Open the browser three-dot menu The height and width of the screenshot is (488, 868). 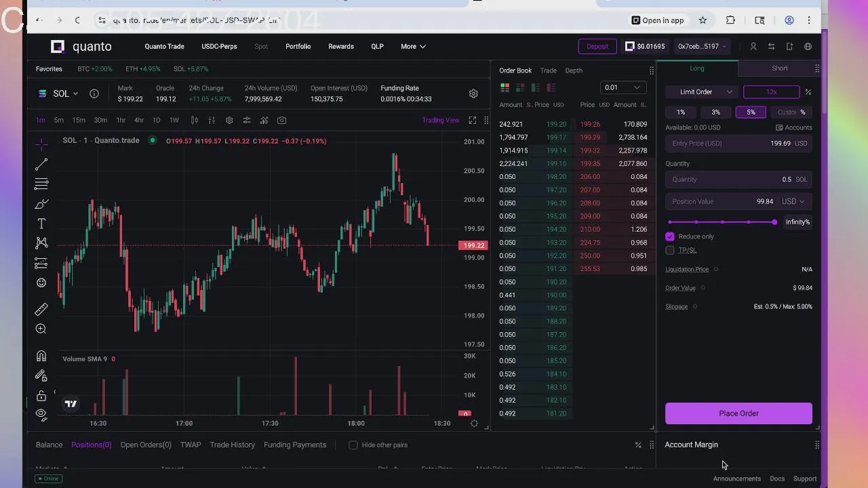[x=809, y=20]
